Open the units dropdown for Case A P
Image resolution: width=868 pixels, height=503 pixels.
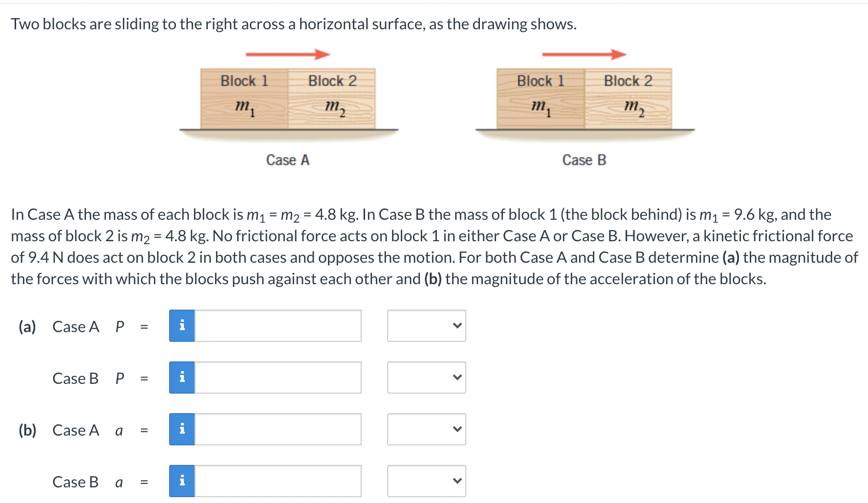[x=425, y=326]
